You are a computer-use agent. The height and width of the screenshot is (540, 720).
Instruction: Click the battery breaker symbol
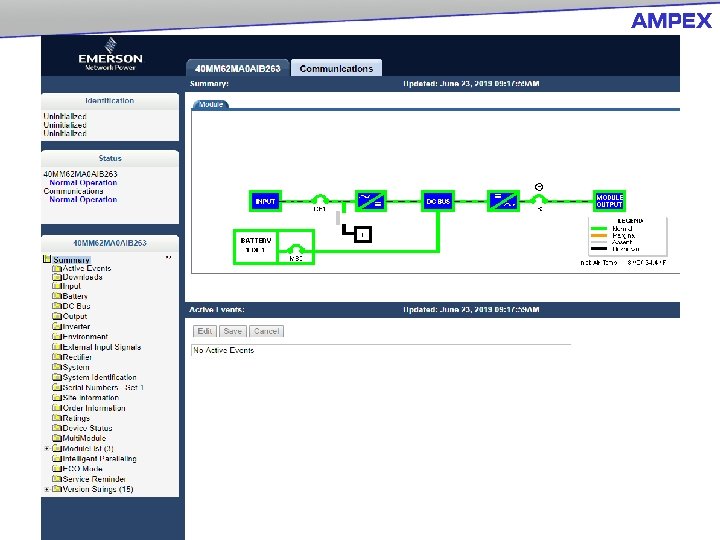[296, 251]
